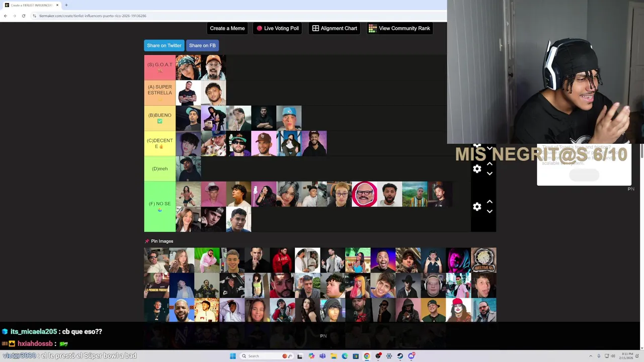The width and height of the screenshot is (644, 362).
Task: Select the Create a Tierlist browser tab
Action: pyautogui.click(x=31, y=5)
